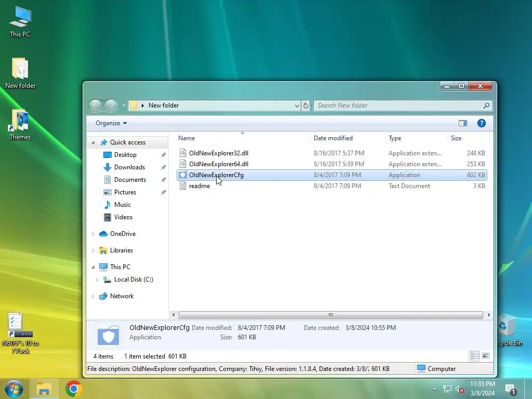532x399 pixels.
Task: Click New folder in address bar
Action: (164, 105)
